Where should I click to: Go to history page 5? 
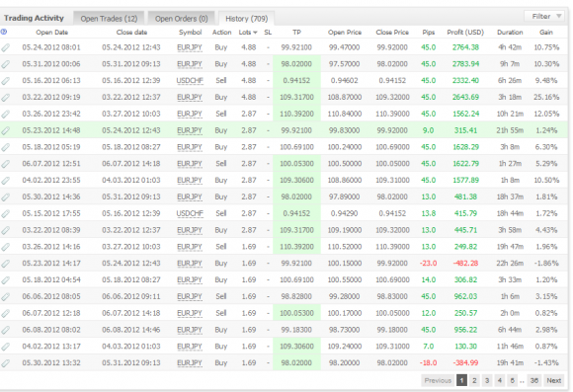(512, 381)
